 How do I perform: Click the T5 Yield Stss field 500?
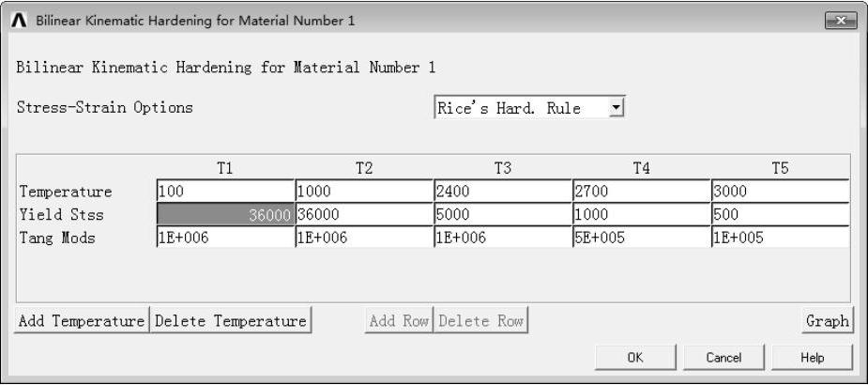(781, 215)
